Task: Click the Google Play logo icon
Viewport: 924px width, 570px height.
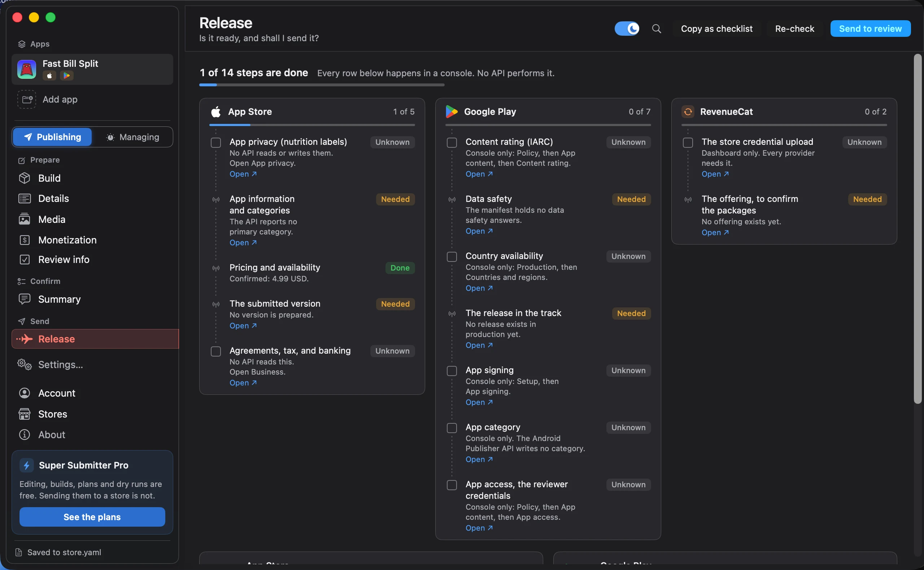Action: 452,112
